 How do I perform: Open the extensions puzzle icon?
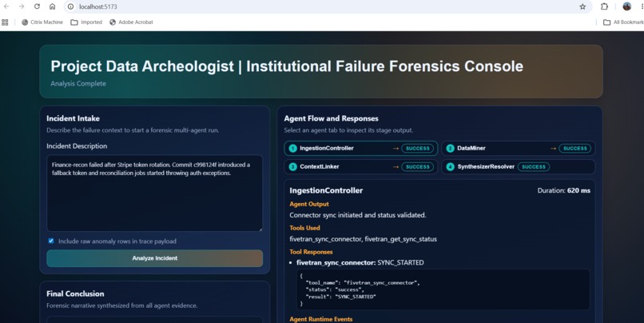[604, 6]
